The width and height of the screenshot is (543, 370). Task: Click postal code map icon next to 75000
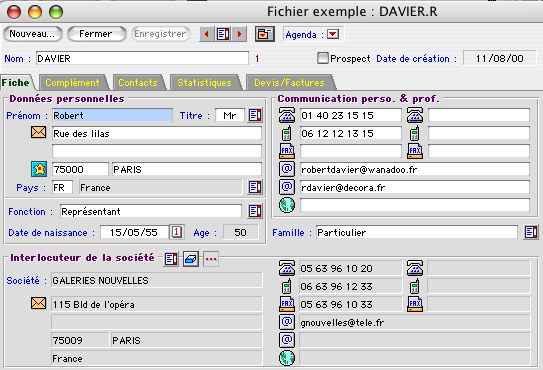(x=39, y=169)
